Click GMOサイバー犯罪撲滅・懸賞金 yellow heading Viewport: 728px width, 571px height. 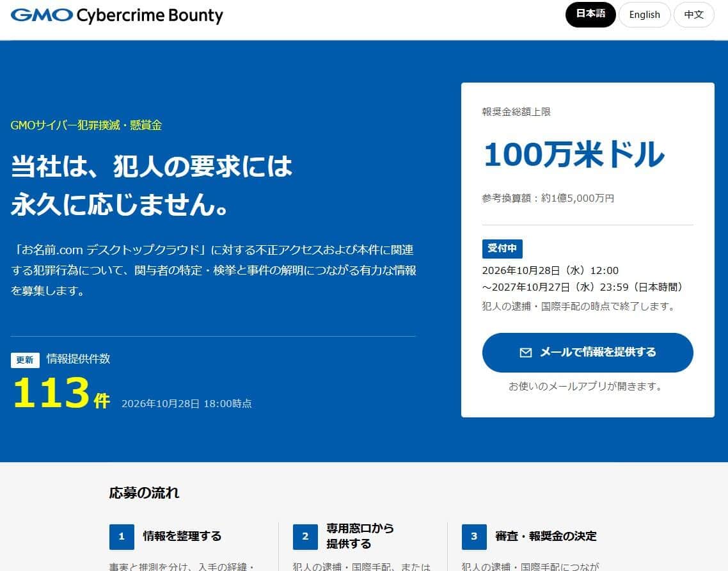tap(86, 125)
